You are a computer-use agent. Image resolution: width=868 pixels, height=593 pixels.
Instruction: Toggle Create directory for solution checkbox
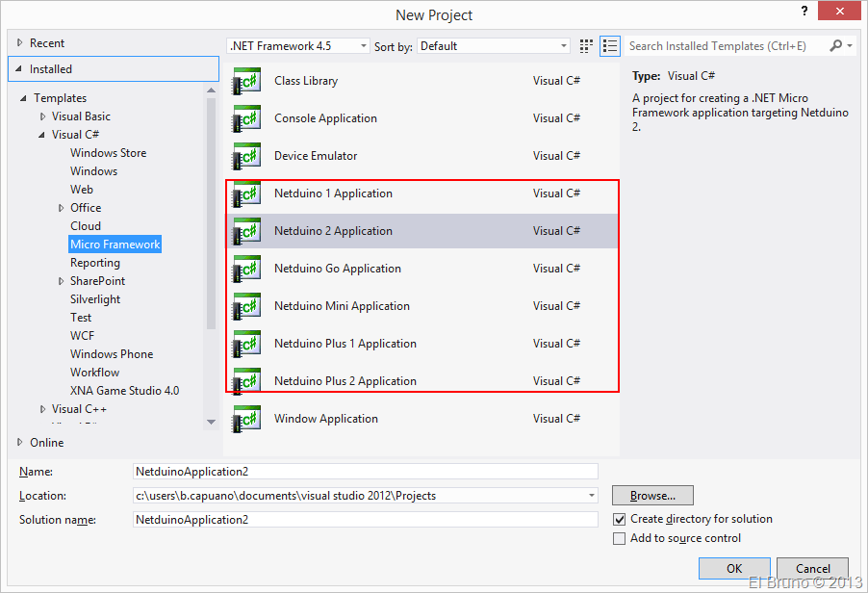tap(620, 519)
